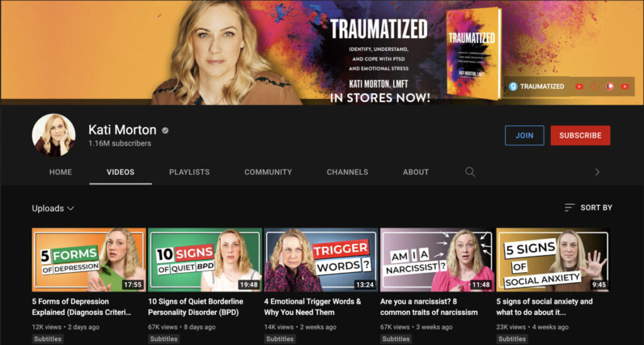Switch to the PLAYLISTS tab
644x345 pixels.
click(x=189, y=172)
